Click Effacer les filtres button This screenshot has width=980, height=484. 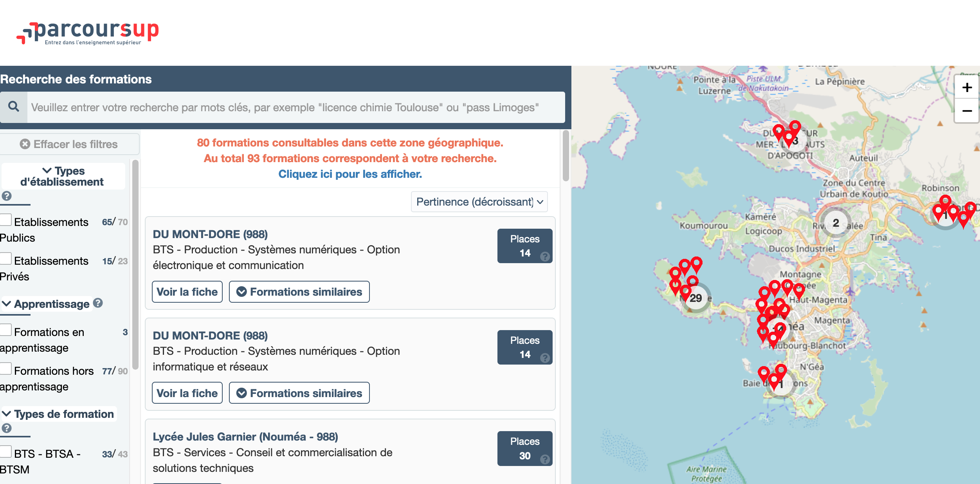click(x=69, y=144)
